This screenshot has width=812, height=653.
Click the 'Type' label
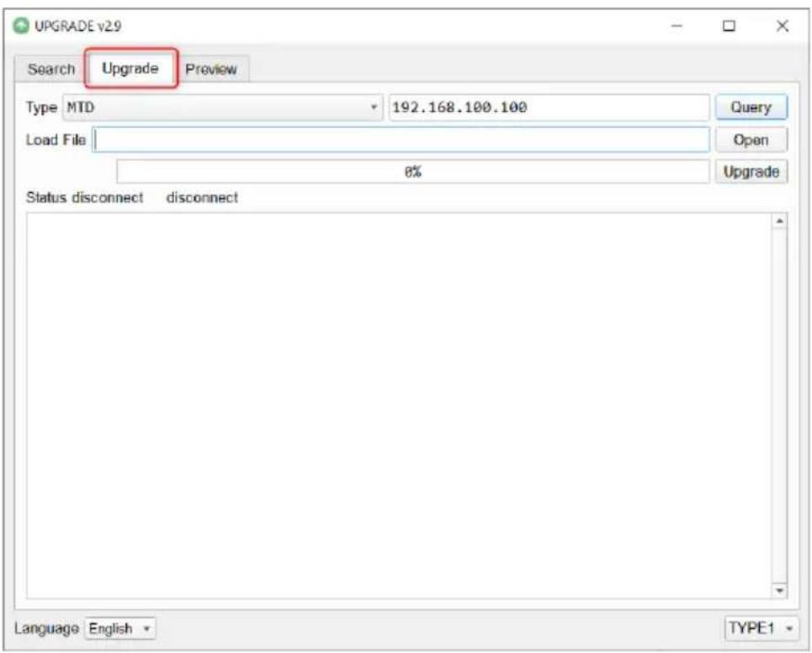(x=41, y=108)
